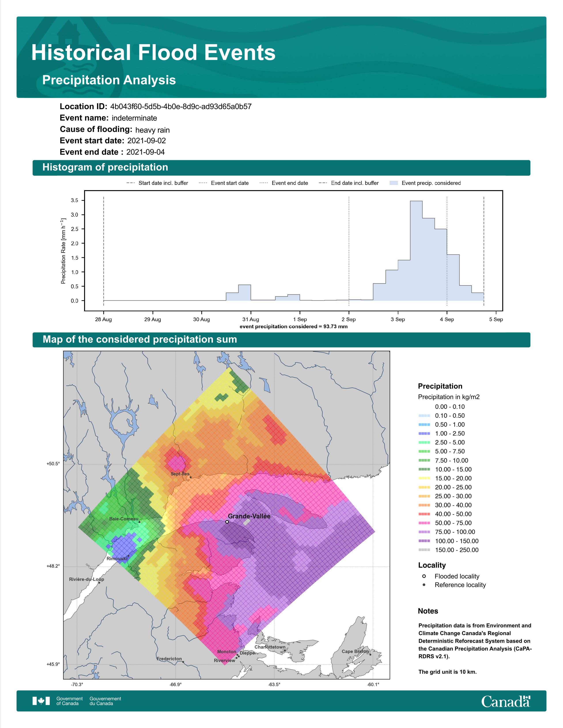Click the 100.00 - 150.00 legend swatch

424,541
